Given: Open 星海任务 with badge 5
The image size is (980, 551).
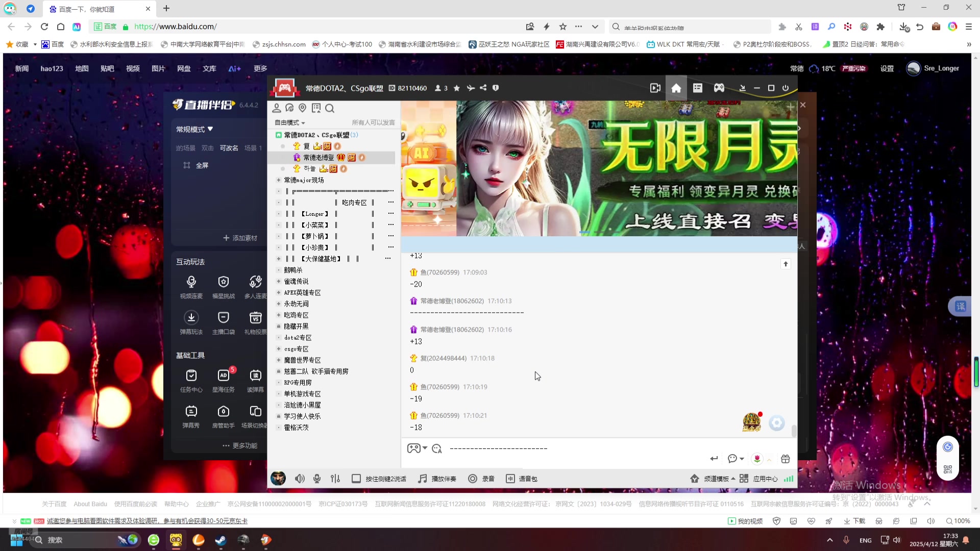Looking at the screenshot, I should click(x=223, y=381).
